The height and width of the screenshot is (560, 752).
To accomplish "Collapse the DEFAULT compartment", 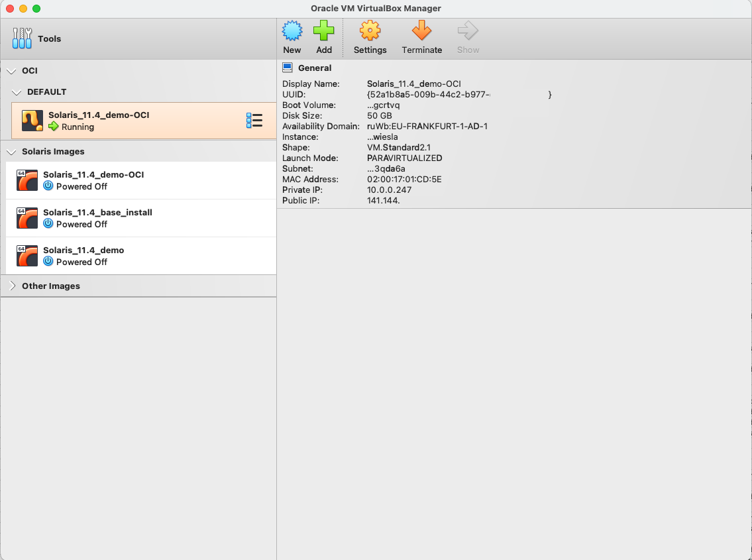I will click(x=16, y=91).
